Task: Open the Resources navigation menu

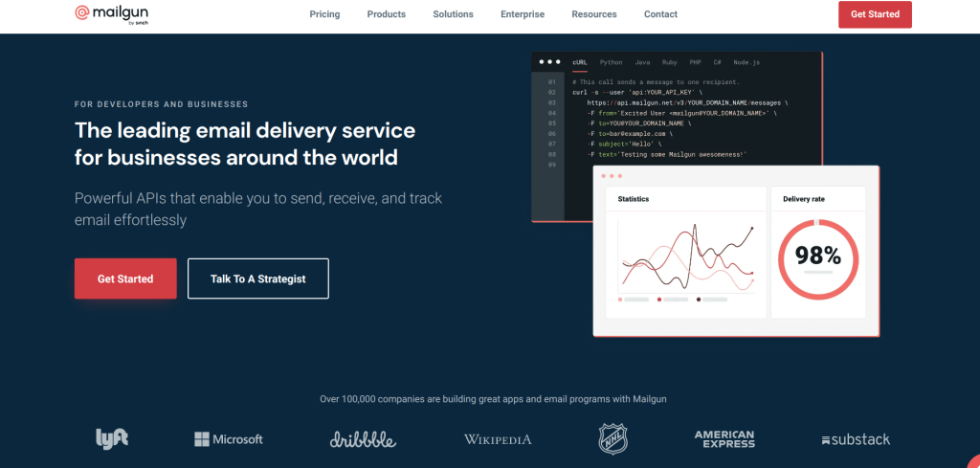Action: tap(593, 14)
